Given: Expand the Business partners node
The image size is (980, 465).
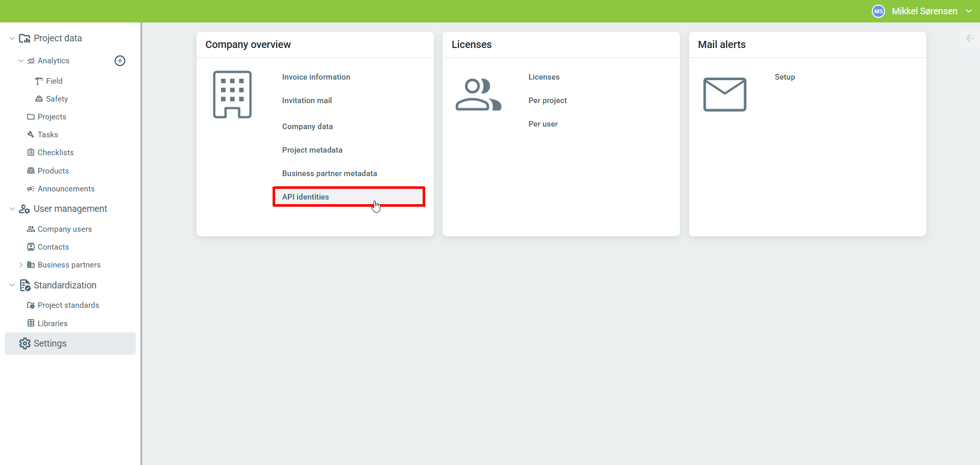Looking at the screenshot, I should 21,265.
